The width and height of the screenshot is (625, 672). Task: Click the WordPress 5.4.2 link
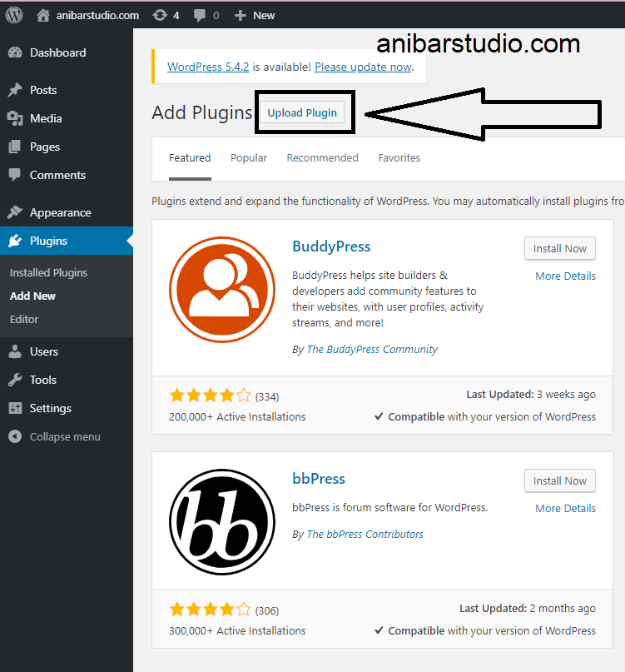click(x=208, y=67)
